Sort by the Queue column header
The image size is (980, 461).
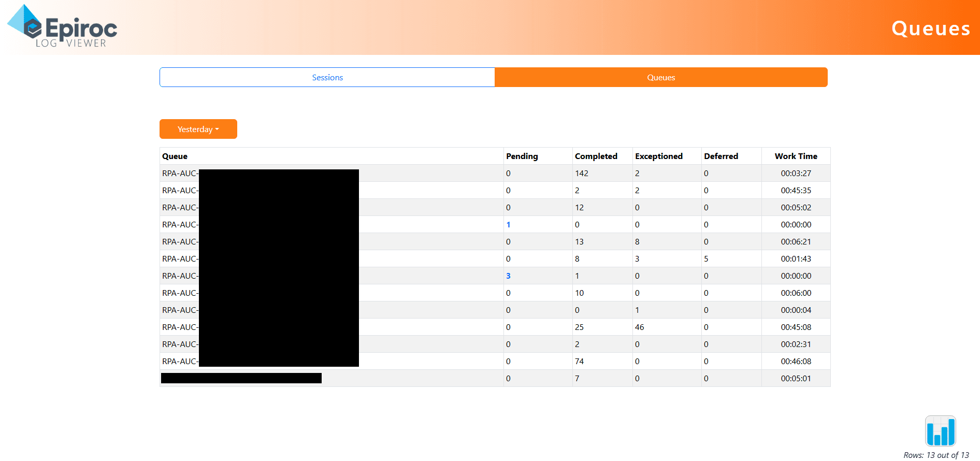tap(175, 156)
